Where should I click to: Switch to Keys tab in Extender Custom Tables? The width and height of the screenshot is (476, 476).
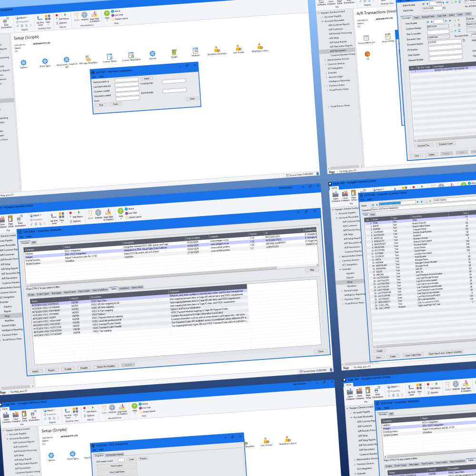(372, 215)
